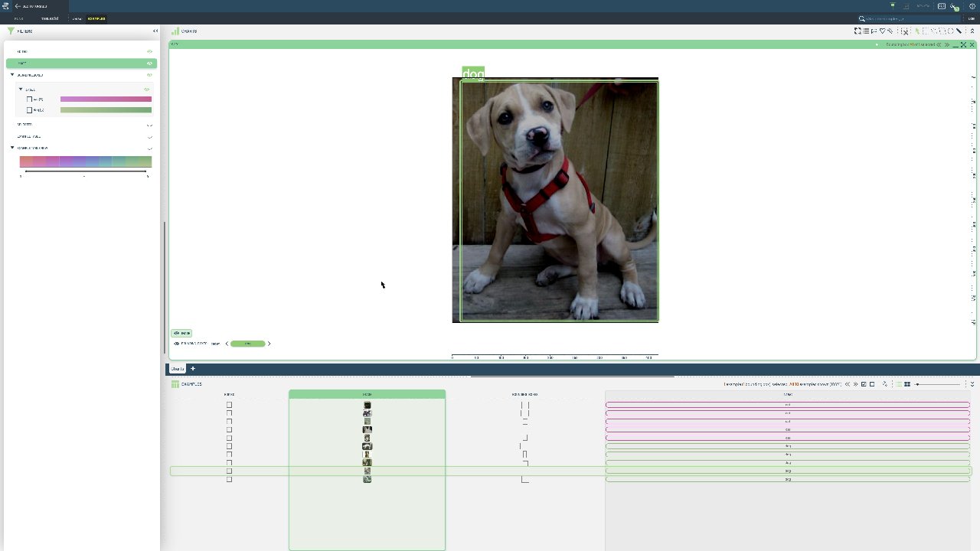Click the Filters funnel icon

11,31
